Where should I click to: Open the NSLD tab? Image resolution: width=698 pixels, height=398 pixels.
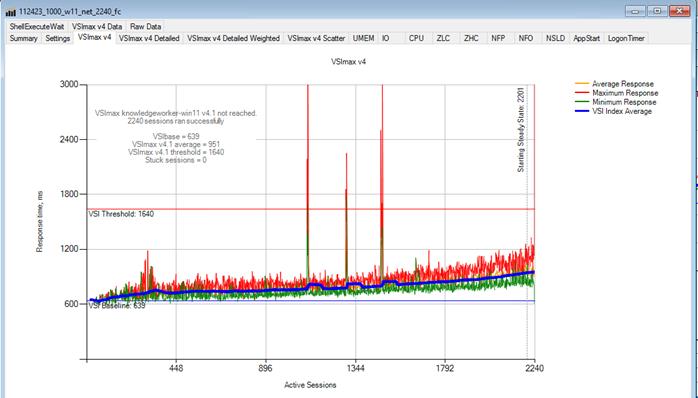(555, 38)
